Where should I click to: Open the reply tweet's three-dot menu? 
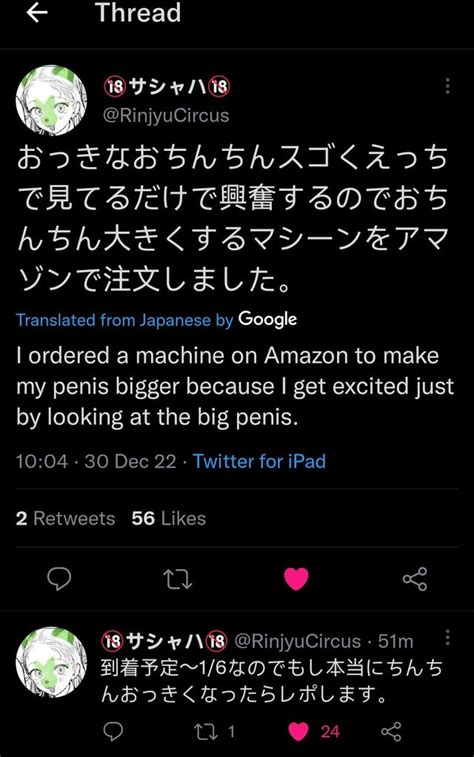point(447,637)
